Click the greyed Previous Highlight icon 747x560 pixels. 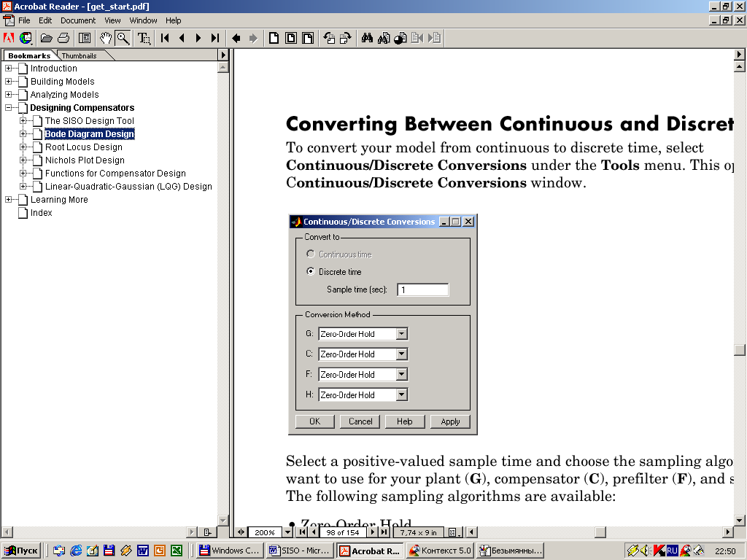(417, 38)
